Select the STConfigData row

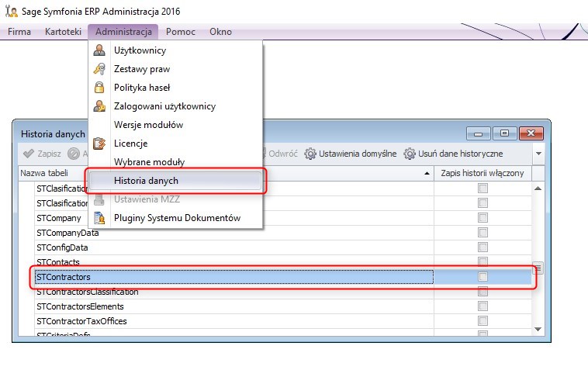tap(282, 247)
